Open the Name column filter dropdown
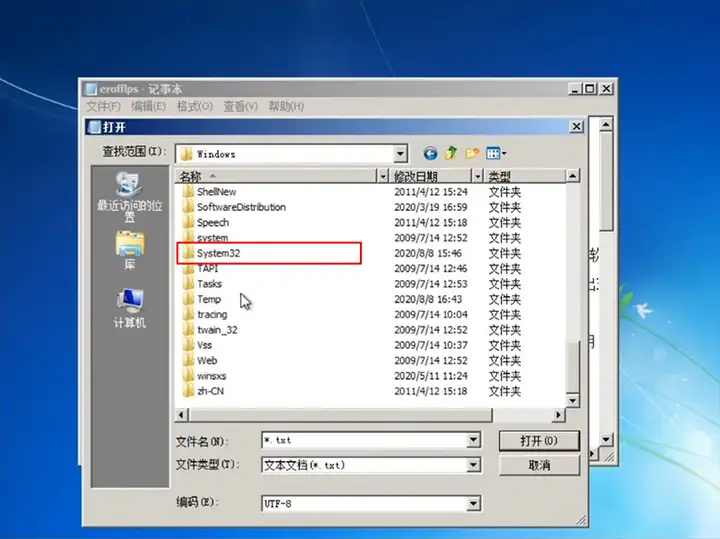 click(383, 176)
